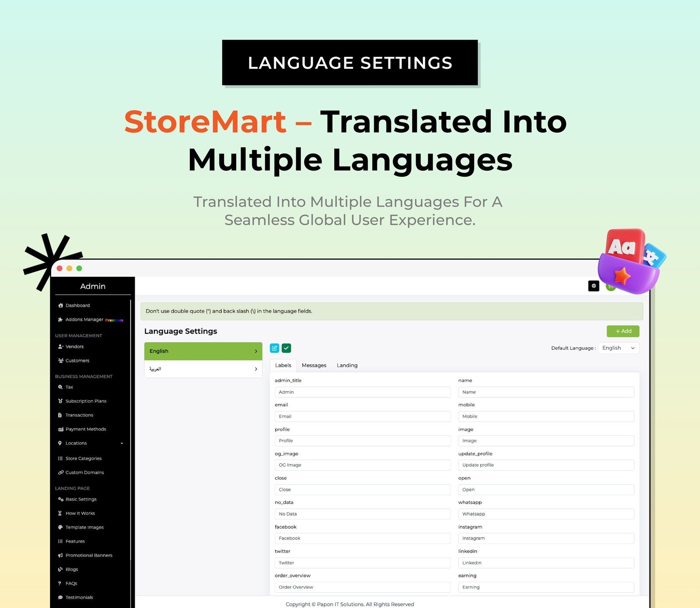
Task: Open Addons Manager in sidebar
Action: click(84, 320)
